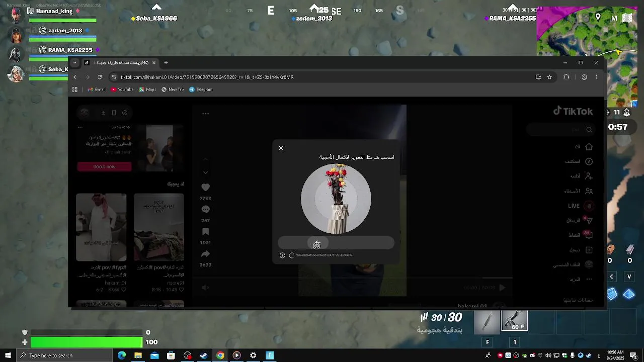644x362 pixels.
Task: Open a new Chrome tab
Action: [x=166, y=63]
